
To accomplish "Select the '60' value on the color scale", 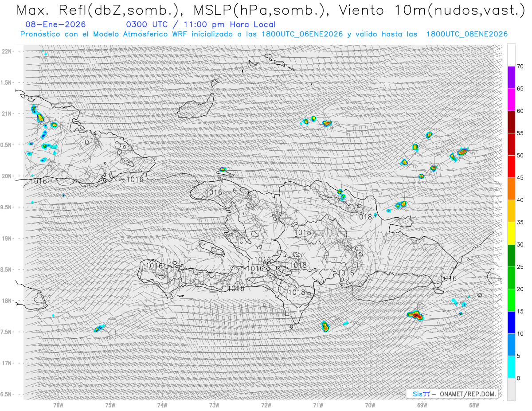I will point(520,111).
